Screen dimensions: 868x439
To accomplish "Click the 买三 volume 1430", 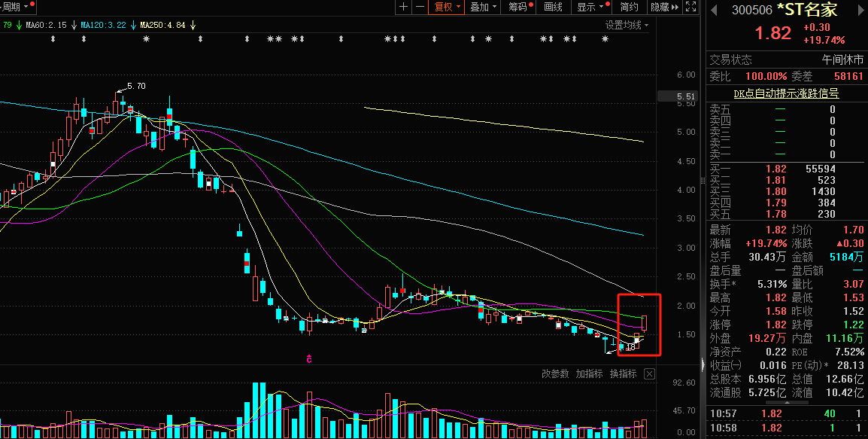I will coord(824,191).
